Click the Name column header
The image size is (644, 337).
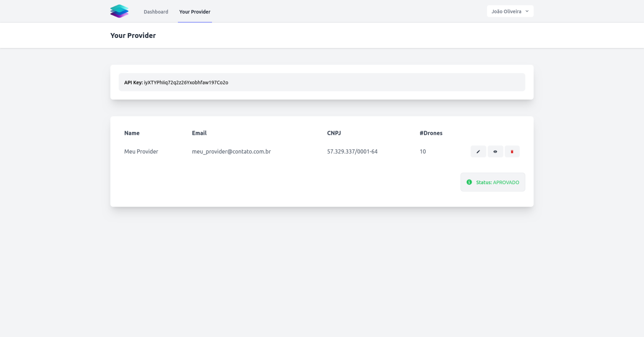coord(132,133)
